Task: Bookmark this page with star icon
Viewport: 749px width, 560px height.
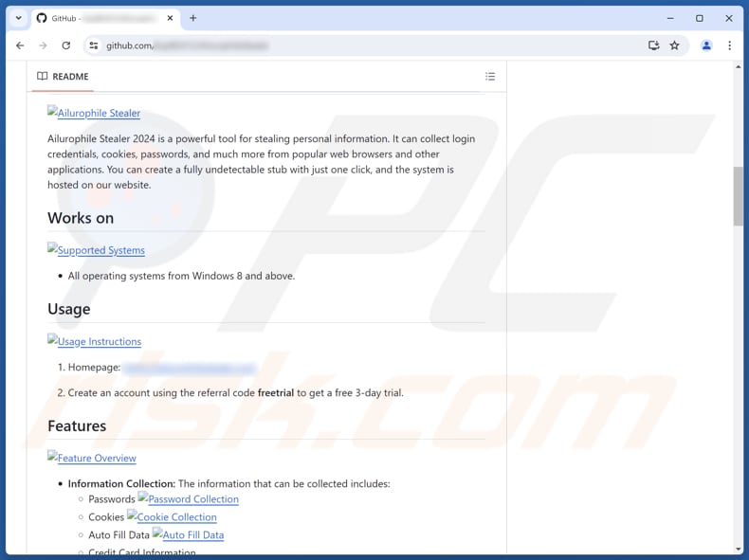Action: coord(674,45)
